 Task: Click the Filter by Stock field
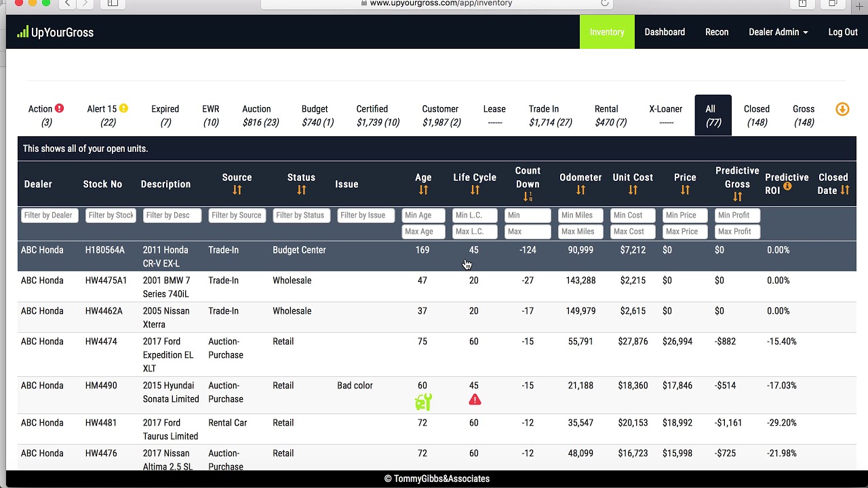click(111, 216)
